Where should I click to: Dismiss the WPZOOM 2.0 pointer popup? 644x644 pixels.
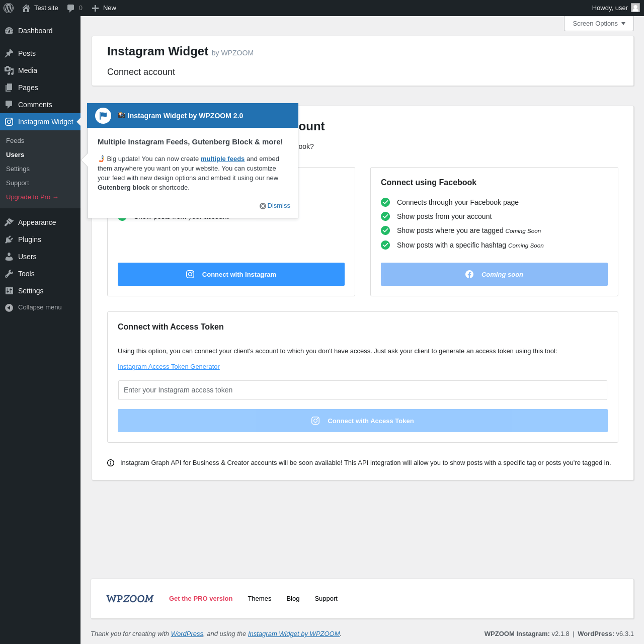click(275, 206)
